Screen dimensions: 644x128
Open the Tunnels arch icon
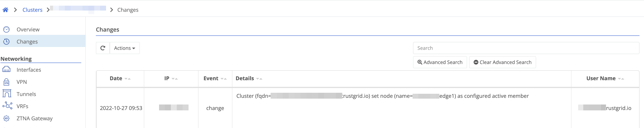click(7, 94)
